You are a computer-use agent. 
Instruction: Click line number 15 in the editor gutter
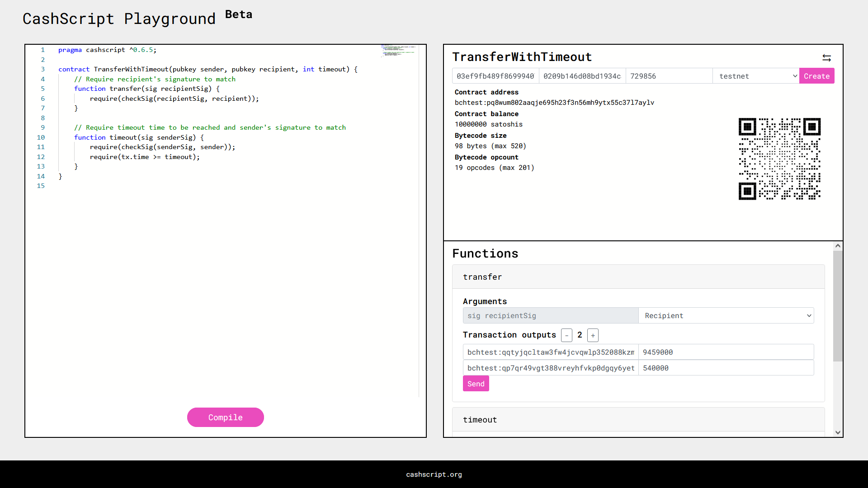pyautogui.click(x=41, y=186)
